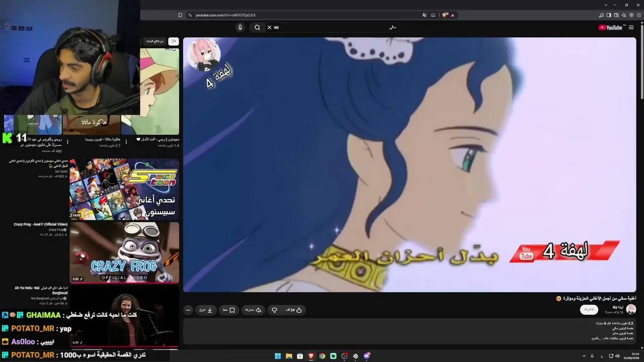Open the Nai Barghouti video thumbnail
The height and width of the screenshot is (362, 644).
coord(124,316)
